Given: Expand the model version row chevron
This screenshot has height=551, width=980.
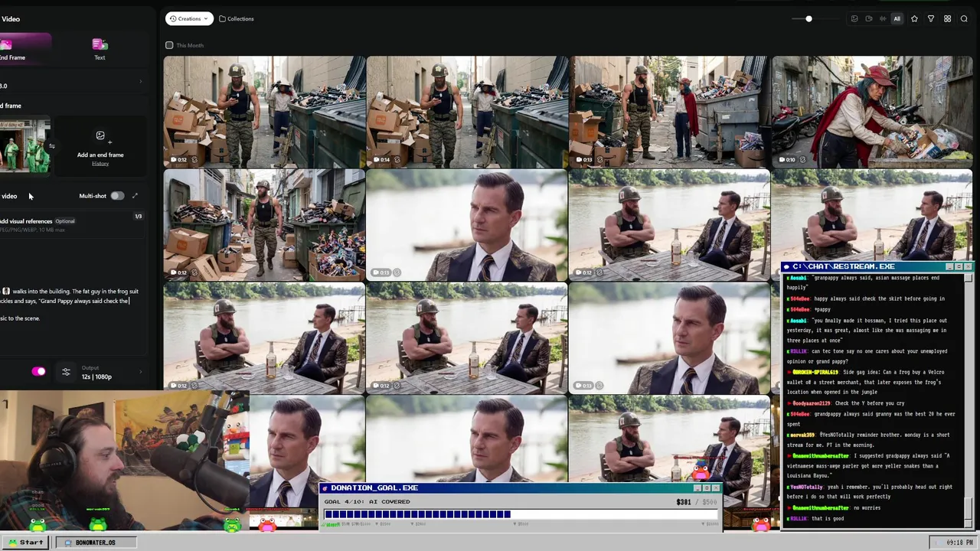Looking at the screenshot, I should (140, 82).
